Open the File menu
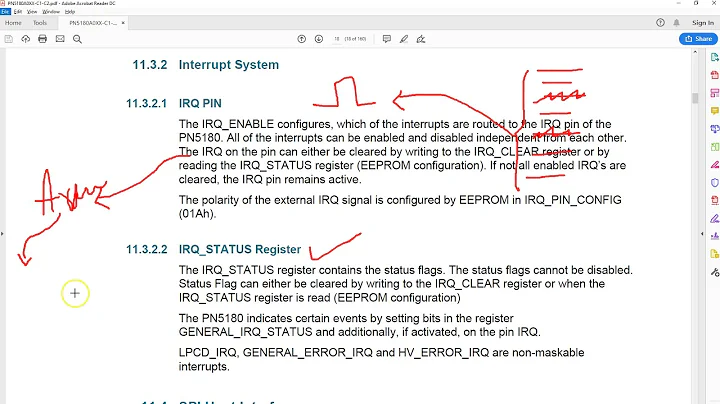The width and height of the screenshot is (720, 404). coord(5,11)
